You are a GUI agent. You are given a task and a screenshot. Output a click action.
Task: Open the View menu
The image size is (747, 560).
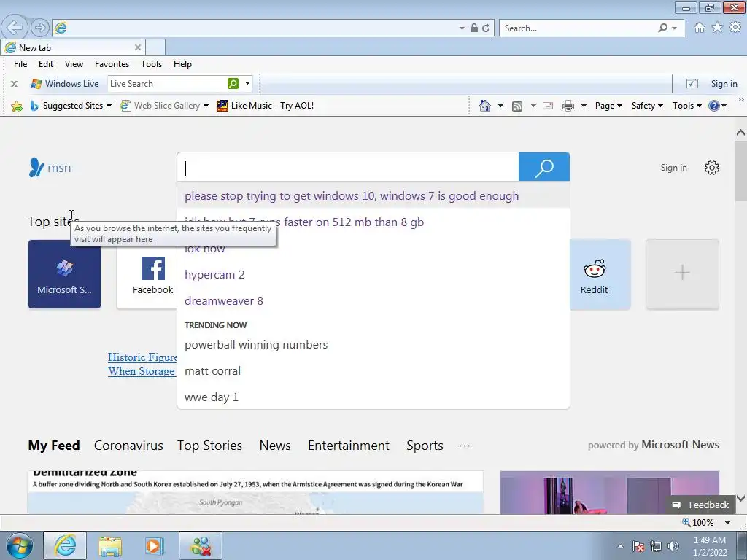click(x=74, y=64)
